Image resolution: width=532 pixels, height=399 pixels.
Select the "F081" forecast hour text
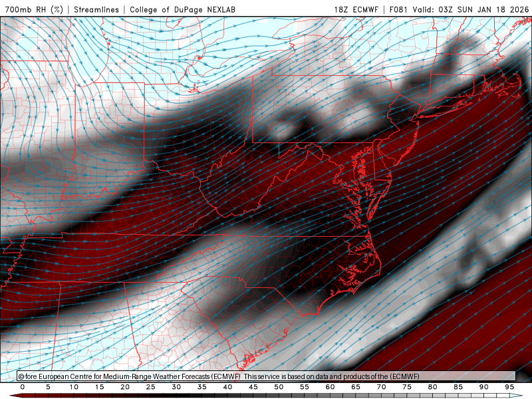(398, 9)
